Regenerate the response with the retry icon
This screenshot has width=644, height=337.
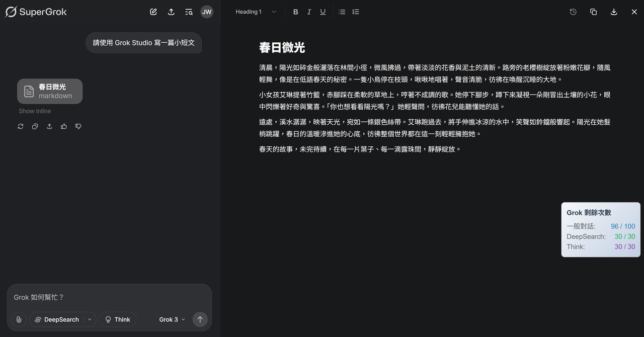[20, 126]
